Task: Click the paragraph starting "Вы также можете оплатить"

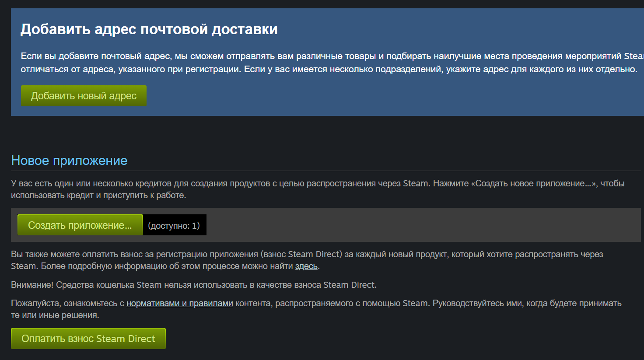Action: pos(307,260)
